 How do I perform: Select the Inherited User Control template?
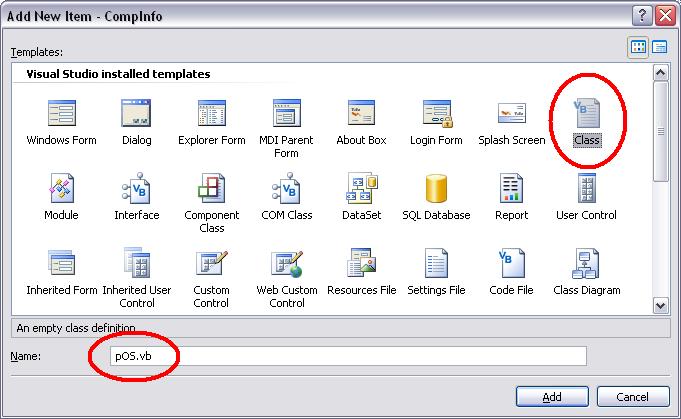(x=136, y=278)
